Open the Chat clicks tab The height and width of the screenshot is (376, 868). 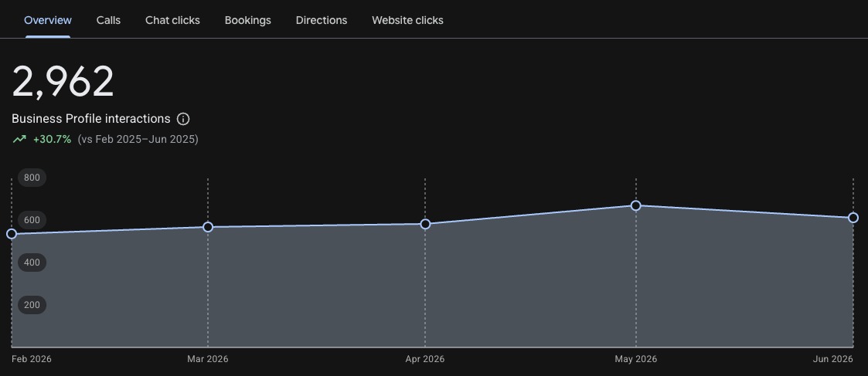coord(172,20)
